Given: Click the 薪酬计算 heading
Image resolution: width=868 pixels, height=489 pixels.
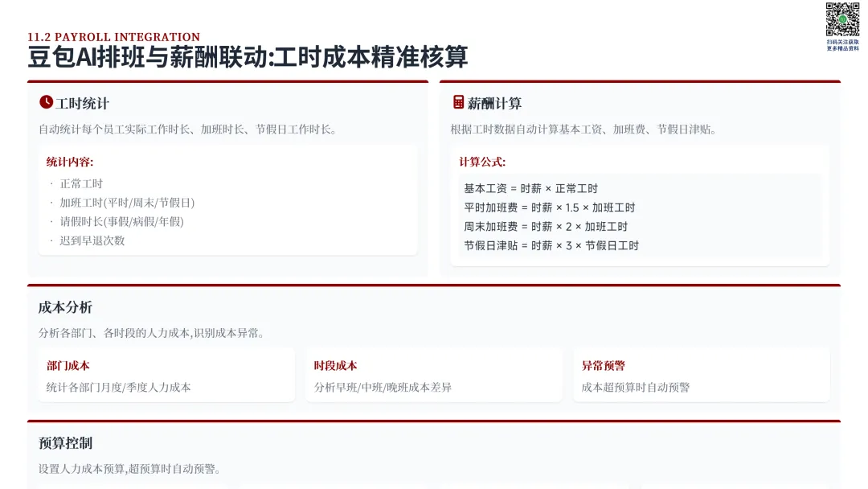Looking at the screenshot, I should 494,104.
